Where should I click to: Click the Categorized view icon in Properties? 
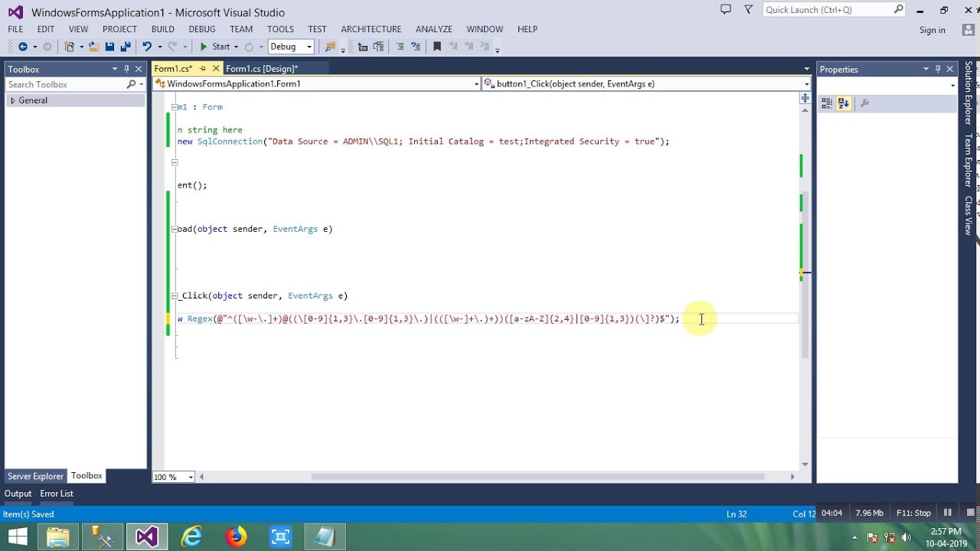[x=827, y=103]
